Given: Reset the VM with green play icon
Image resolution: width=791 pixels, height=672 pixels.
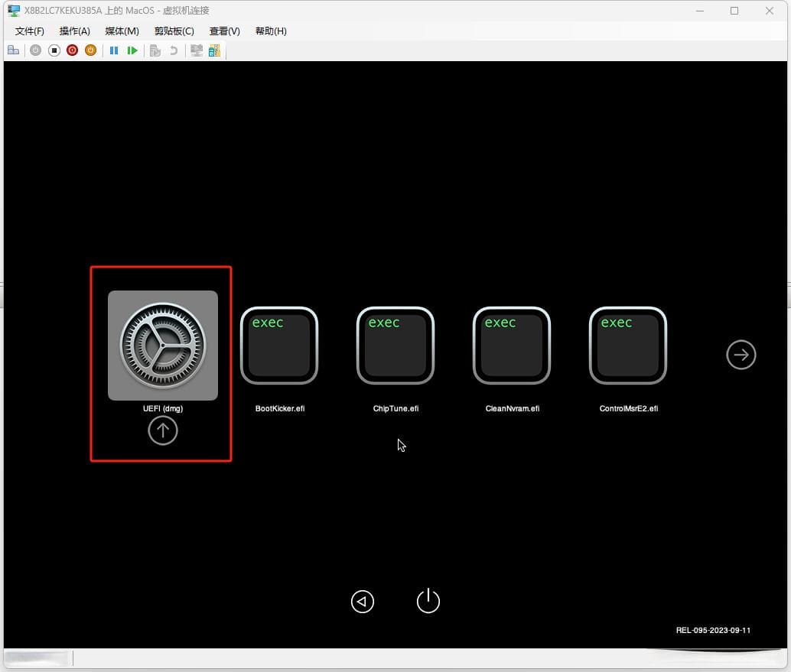Looking at the screenshot, I should (132, 50).
